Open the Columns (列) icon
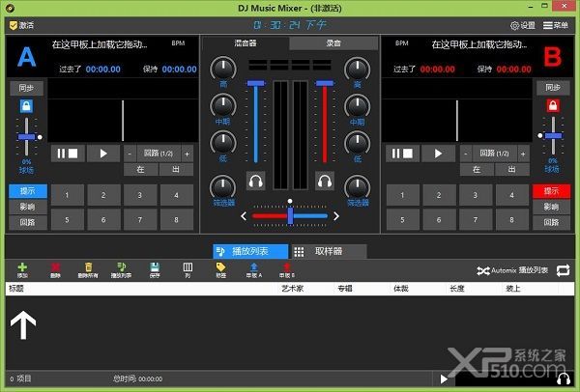The height and width of the screenshot is (392, 580). click(x=188, y=267)
